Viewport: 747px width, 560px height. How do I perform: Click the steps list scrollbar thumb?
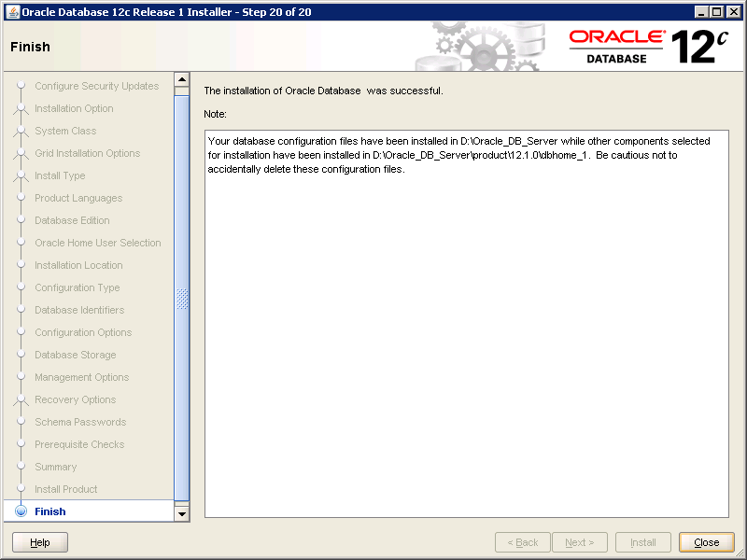point(182,299)
